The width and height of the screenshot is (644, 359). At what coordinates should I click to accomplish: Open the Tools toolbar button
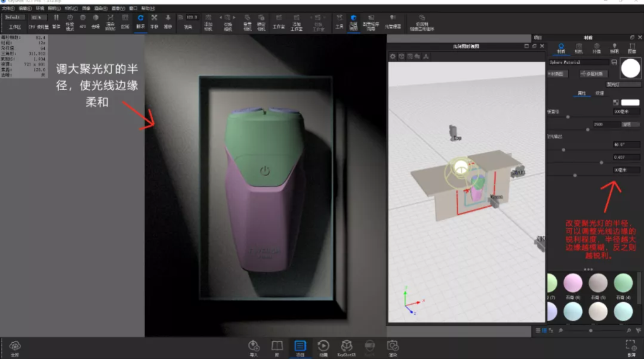tap(339, 21)
